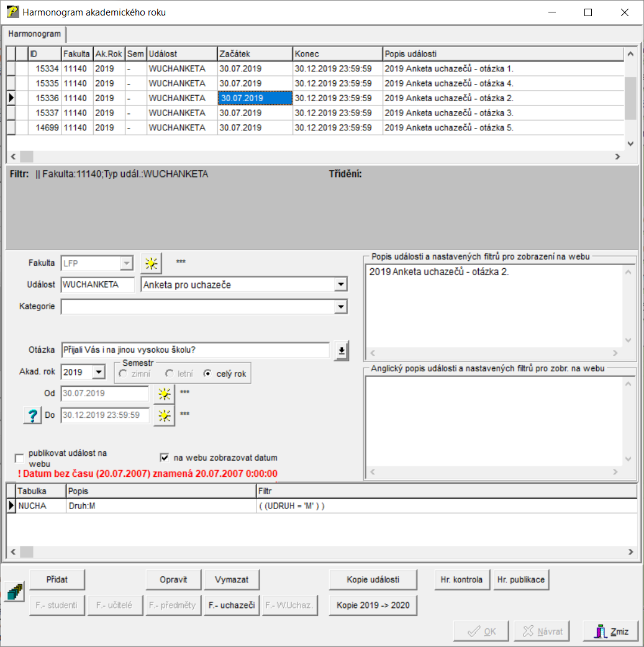Select the celý rok radio button
The height and width of the screenshot is (647, 644).
(x=207, y=373)
